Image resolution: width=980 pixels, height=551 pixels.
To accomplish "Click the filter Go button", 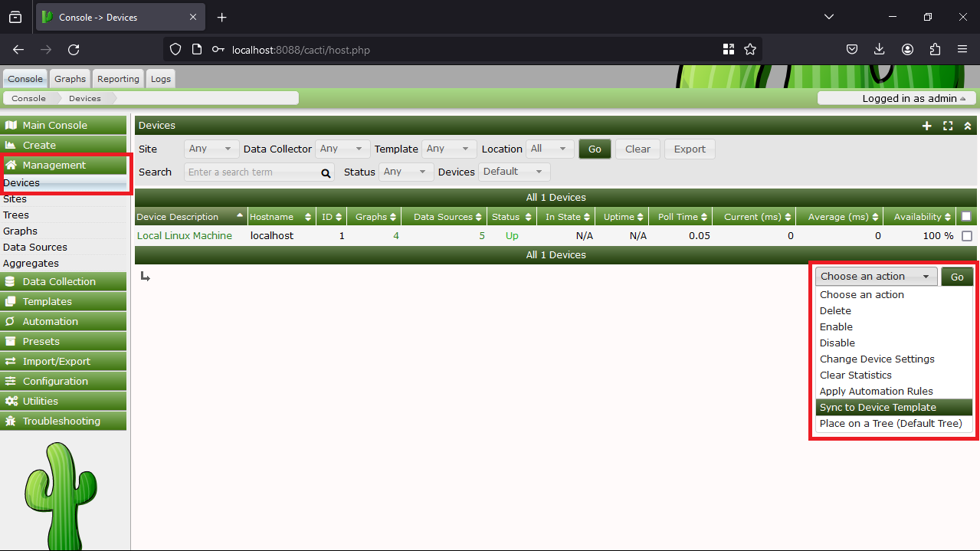I will [x=595, y=149].
